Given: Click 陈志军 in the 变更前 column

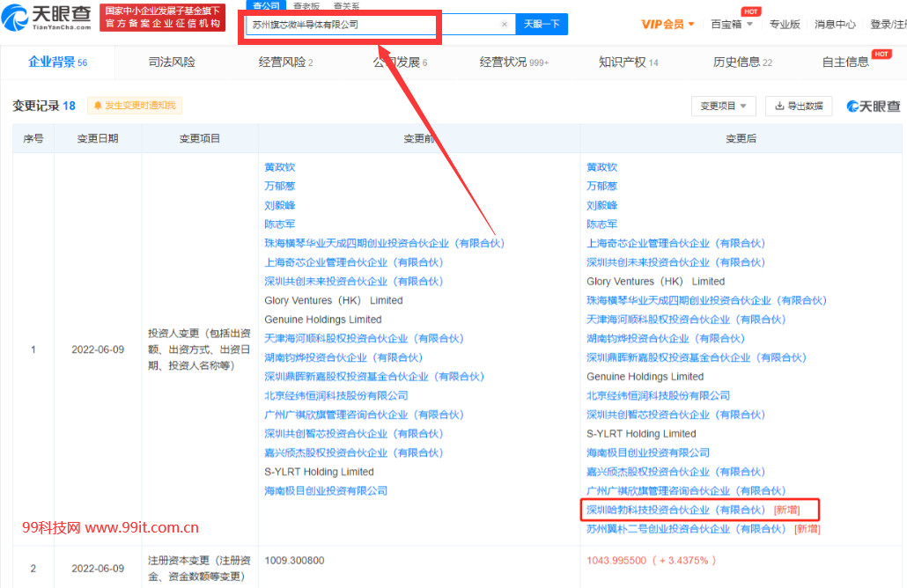Looking at the screenshot, I should pyautogui.click(x=279, y=224).
